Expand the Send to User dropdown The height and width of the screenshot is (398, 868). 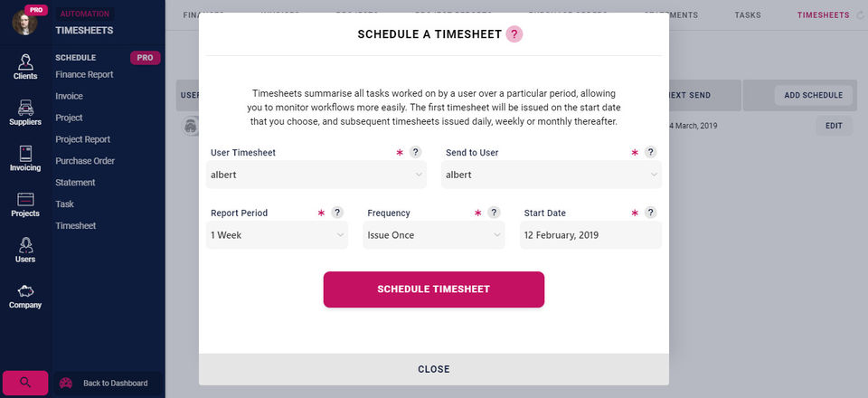(552, 175)
